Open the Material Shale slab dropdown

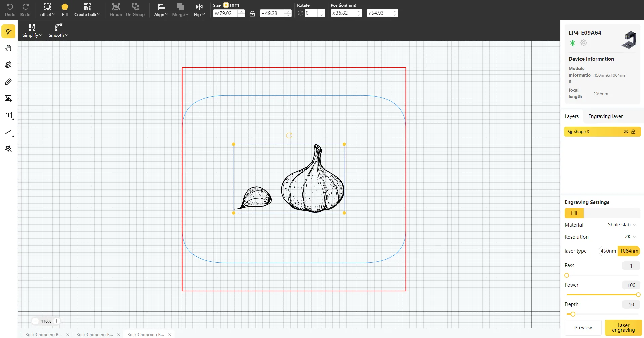(622, 225)
